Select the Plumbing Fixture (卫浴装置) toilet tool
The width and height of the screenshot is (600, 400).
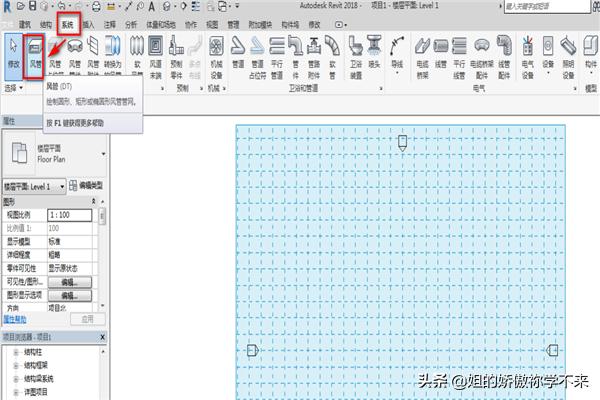[x=356, y=56]
